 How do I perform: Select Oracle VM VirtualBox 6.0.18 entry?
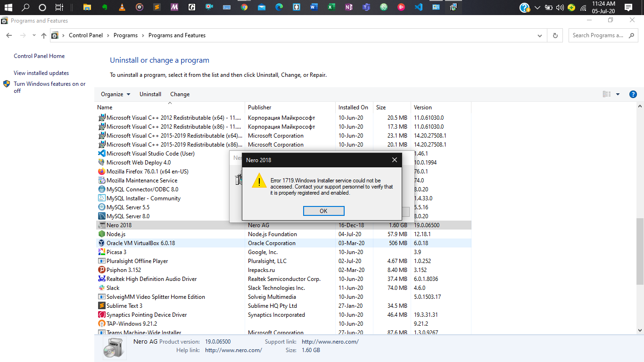283,243
